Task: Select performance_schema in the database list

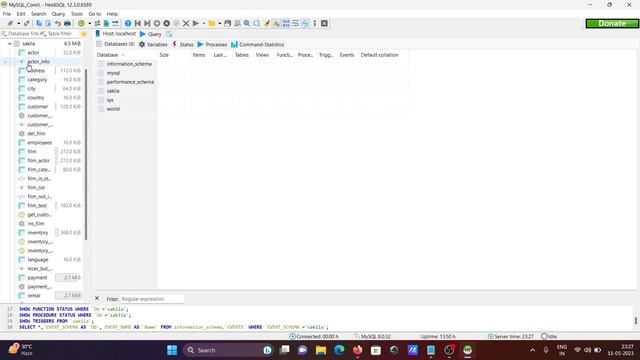Action: click(130, 82)
